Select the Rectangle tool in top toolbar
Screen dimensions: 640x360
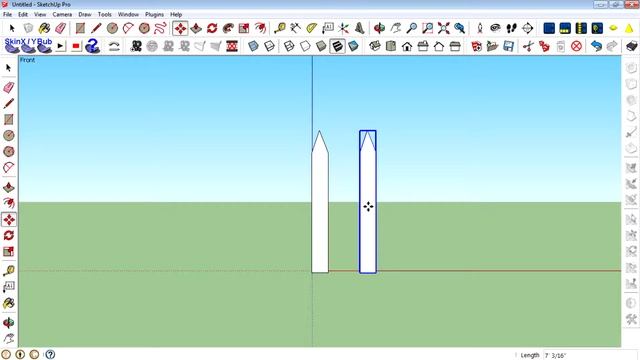tap(80, 28)
